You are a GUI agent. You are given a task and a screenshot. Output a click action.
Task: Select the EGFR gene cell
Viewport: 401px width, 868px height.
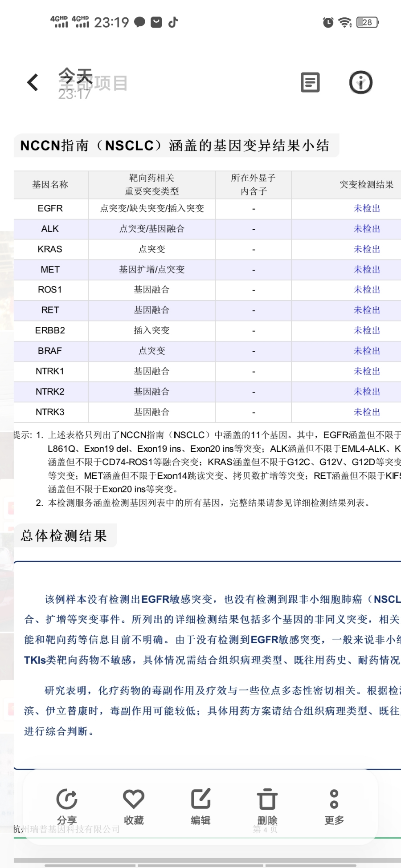coord(50,208)
